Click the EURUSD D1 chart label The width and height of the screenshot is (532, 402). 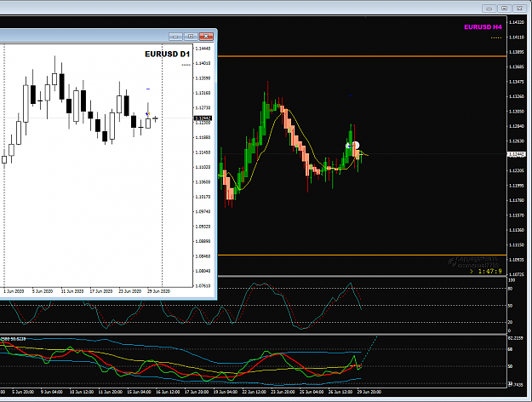pyautogui.click(x=168, y=54)
